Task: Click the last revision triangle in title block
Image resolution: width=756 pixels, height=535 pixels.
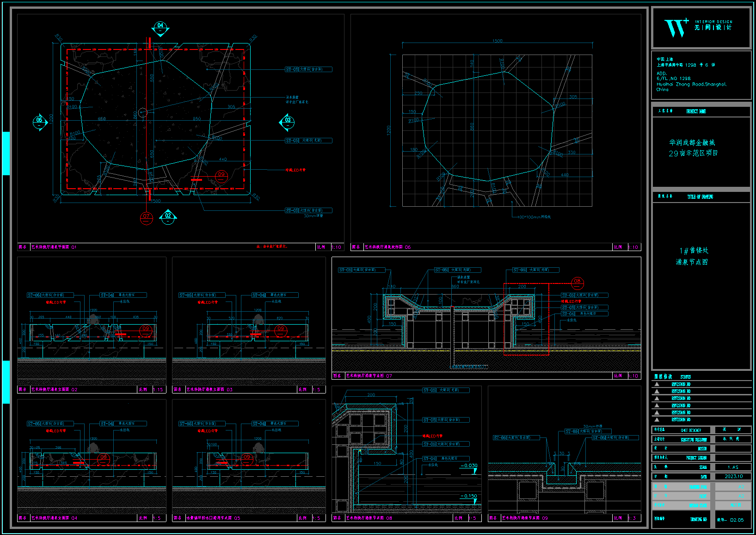Action: (657, 419)
